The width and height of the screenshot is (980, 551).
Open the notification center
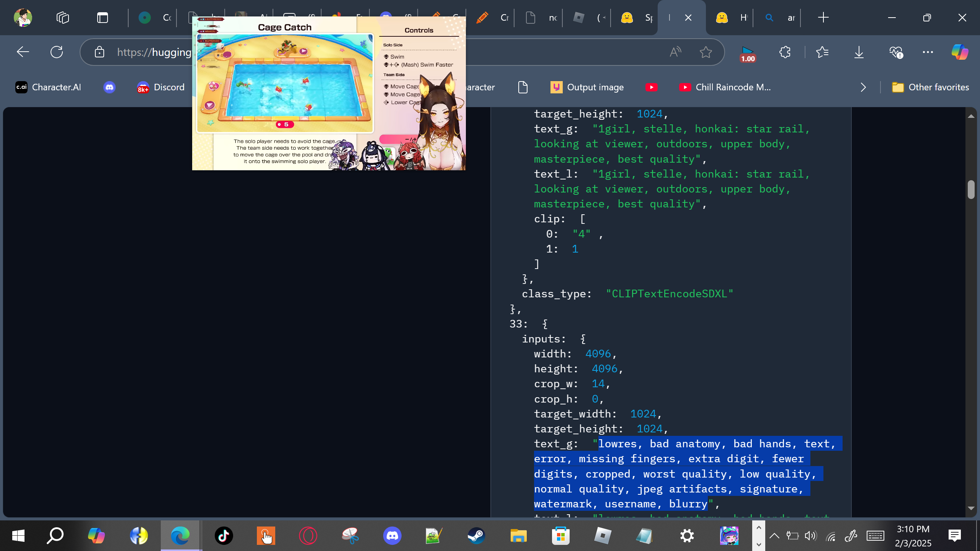coord(955,536)
